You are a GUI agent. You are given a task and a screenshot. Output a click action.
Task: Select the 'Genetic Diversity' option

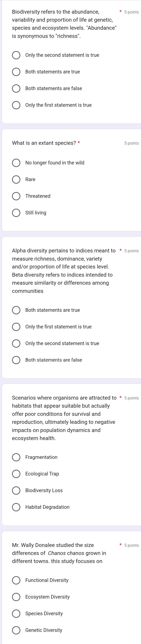tap(16, 630)
